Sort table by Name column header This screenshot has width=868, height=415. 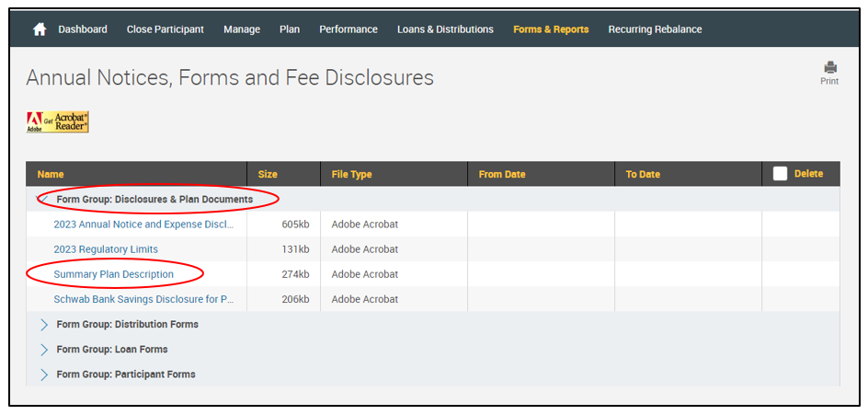[51, 174]
